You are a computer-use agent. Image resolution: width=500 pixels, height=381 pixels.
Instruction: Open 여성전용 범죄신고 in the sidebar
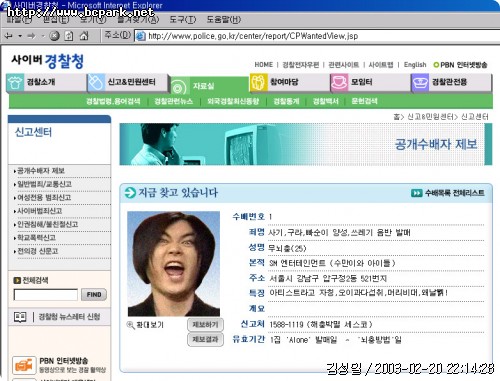point(44,198)
